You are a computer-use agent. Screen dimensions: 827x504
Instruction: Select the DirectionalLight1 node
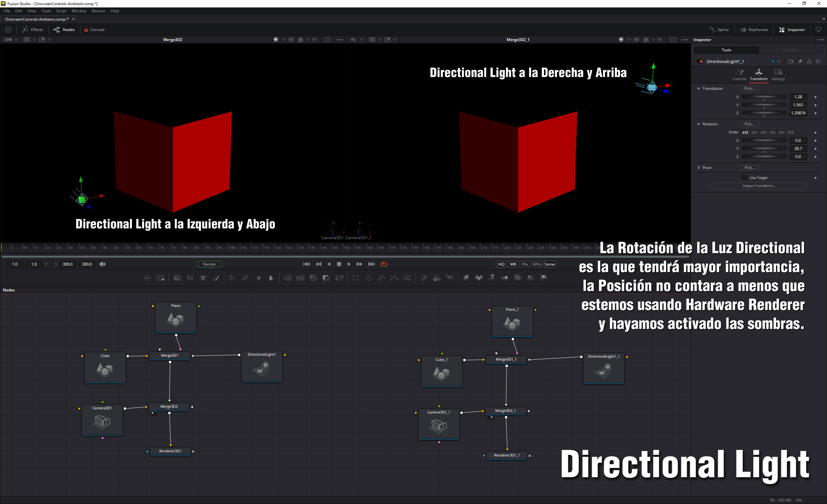(261, 367)
